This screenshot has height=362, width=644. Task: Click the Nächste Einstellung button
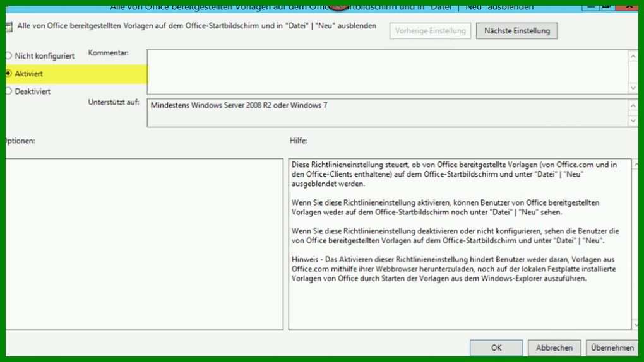pos(516,31)
